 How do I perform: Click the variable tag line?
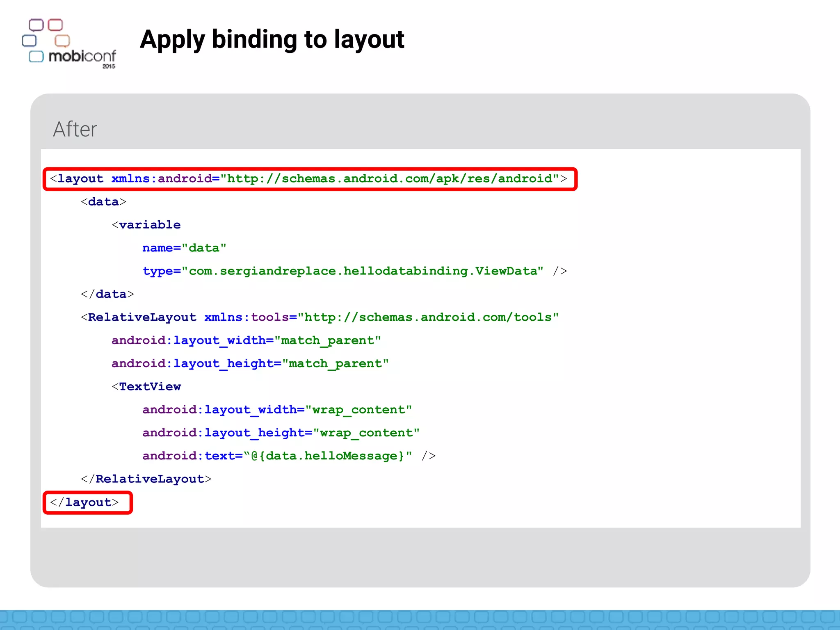(146, 225)
